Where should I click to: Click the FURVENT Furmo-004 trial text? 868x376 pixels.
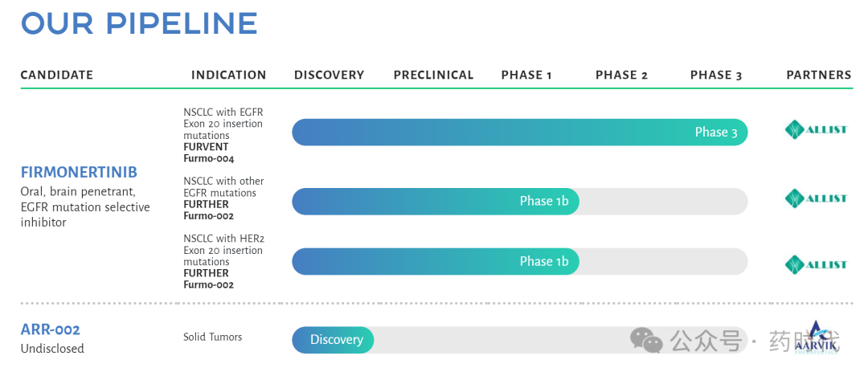(x=209, y=153)
